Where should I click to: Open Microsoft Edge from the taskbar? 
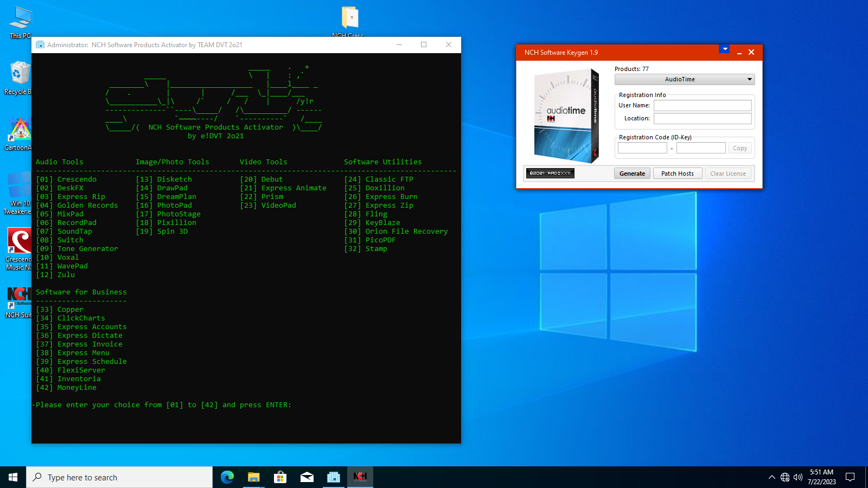[x=227, y=477]
